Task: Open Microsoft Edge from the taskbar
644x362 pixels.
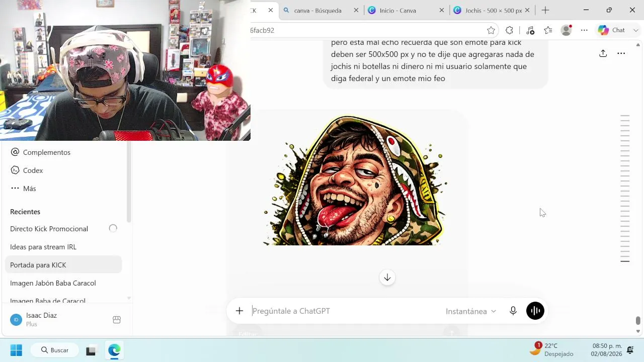Action: pyautogui.click(x=114, y=350)
